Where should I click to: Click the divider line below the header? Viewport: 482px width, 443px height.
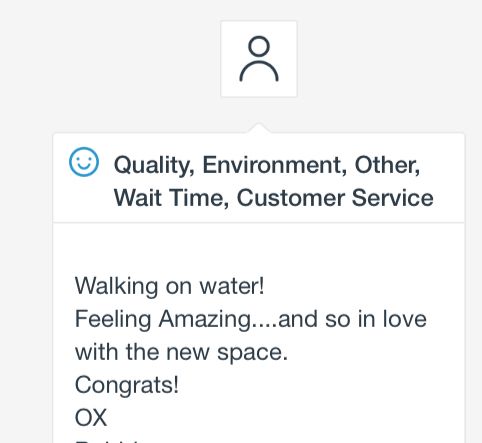coord(259,222)
